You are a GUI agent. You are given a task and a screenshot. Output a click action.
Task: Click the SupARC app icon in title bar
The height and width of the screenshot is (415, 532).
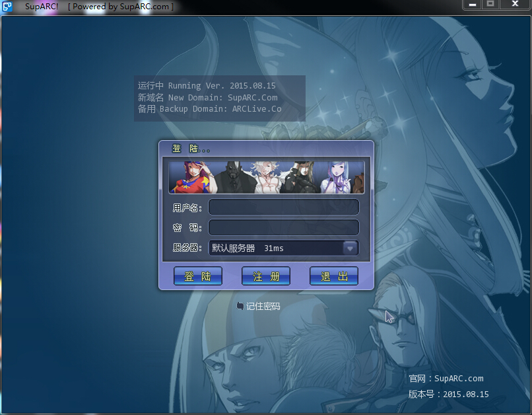pyautogui.click(x=7, y=7)
